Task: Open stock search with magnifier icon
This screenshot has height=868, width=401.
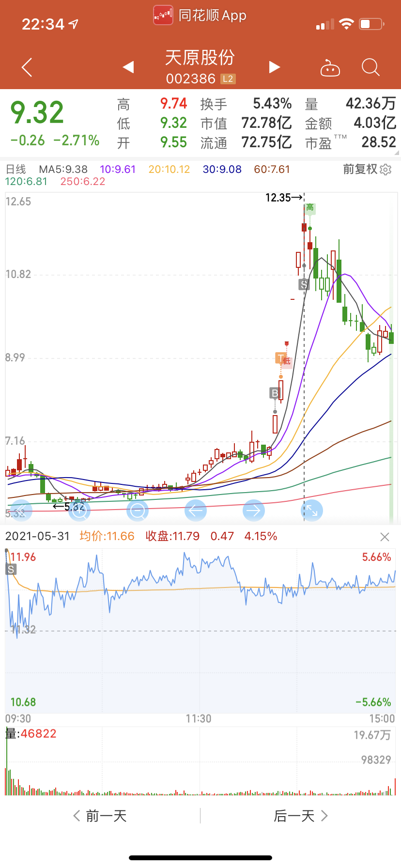Action: coord(370,68)
